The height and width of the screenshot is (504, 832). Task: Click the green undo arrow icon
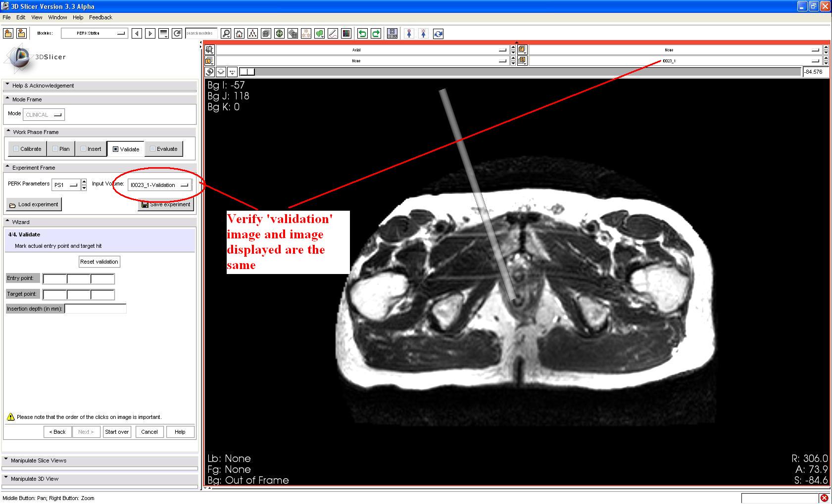362,34
